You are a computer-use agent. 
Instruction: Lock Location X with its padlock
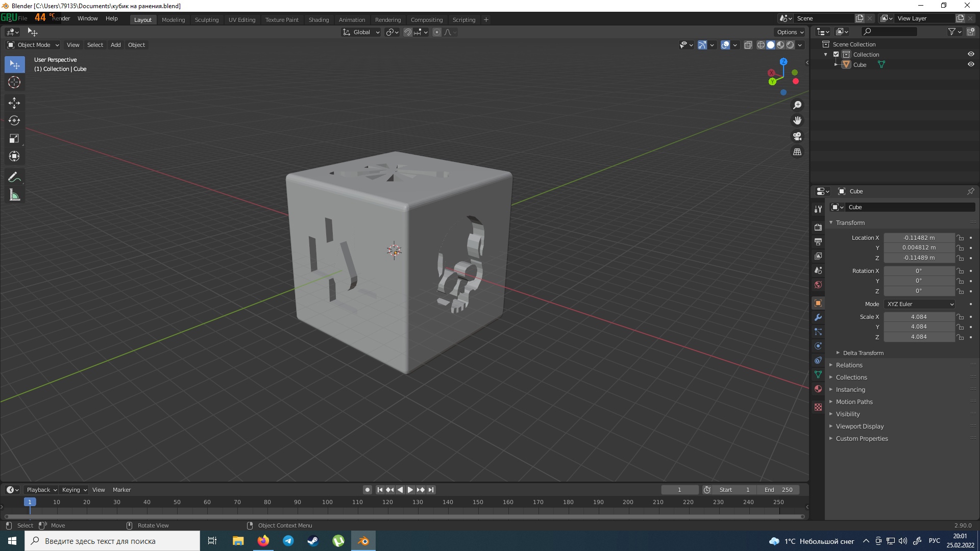coord(960,238)
